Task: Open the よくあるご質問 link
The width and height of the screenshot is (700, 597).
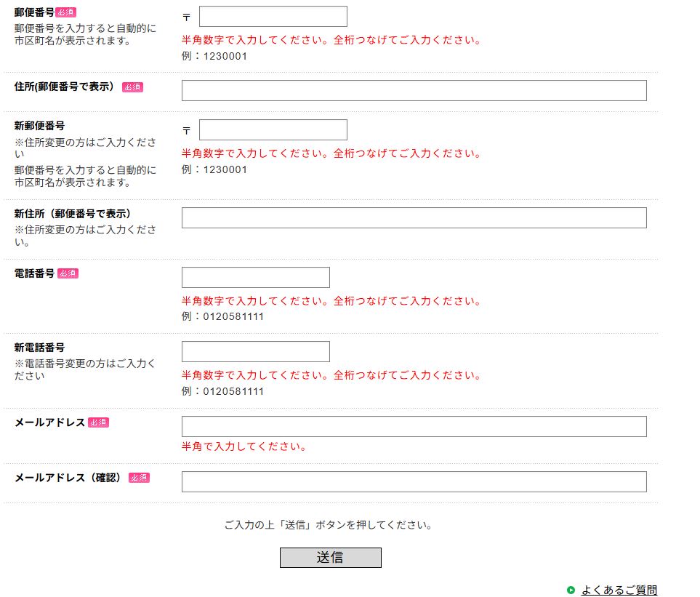Action: [619, 590]
